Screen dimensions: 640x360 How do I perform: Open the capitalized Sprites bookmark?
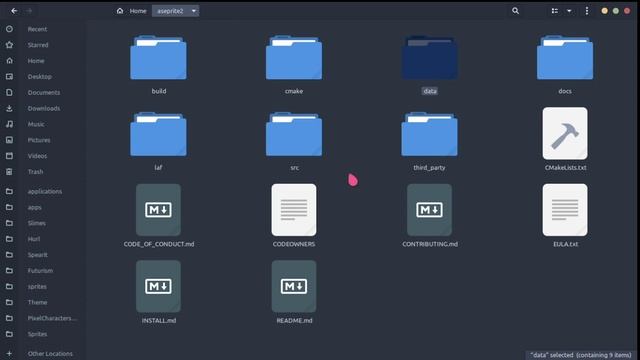click(37, 334)
